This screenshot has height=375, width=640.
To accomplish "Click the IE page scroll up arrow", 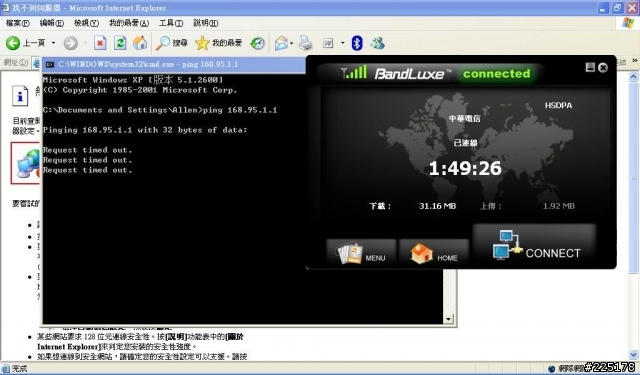I will coord(633,76).
